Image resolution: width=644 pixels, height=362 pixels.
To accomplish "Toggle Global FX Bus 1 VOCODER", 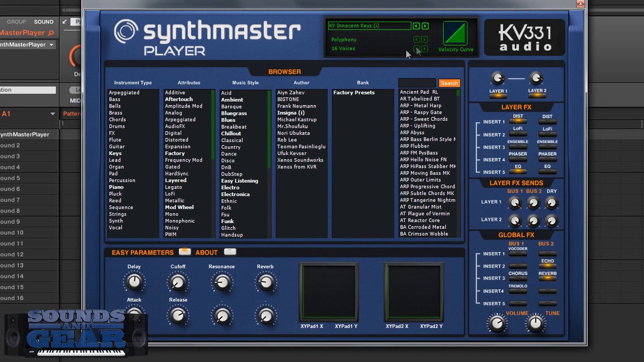I will pyautogui.click(x=518, y=254).
